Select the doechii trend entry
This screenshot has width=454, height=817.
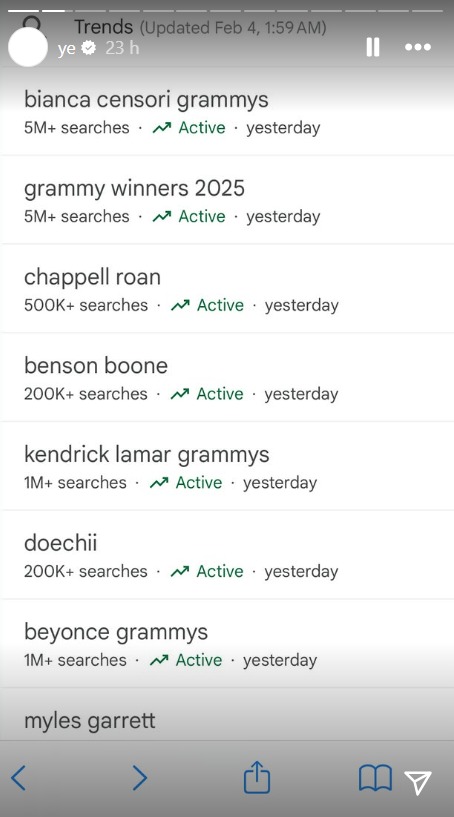click(227, 554)
